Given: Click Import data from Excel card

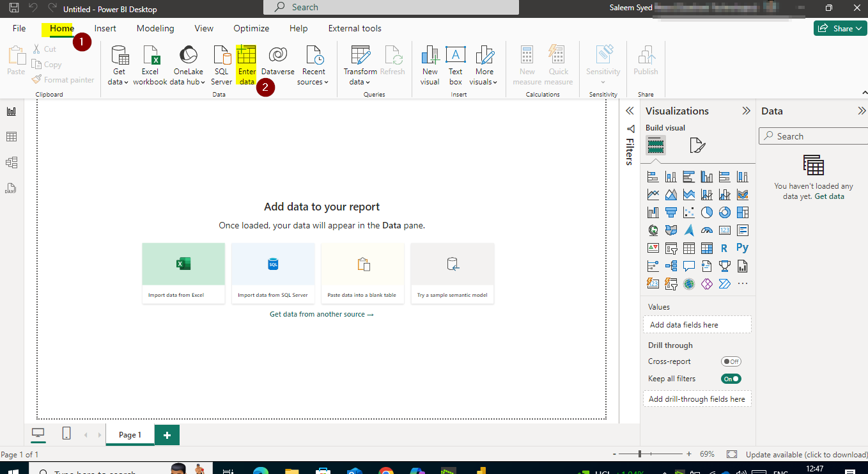Looking at the screenshot, I should (x=183, y=273).
